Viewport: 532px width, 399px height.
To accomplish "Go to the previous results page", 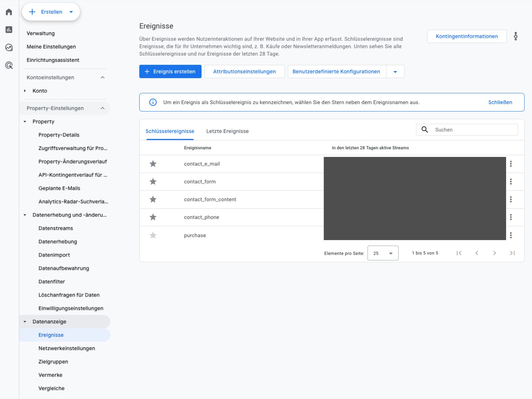I will click(477, 253).
